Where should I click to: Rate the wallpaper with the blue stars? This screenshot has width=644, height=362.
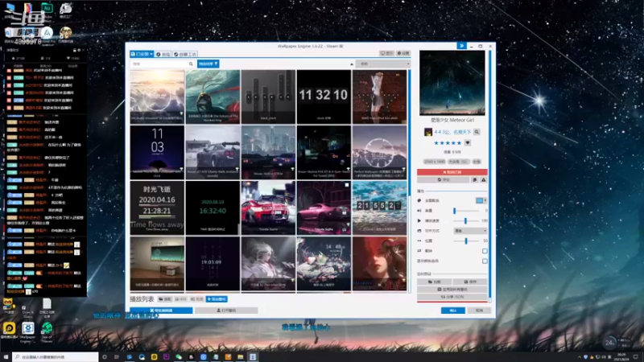tap(448, 143)
